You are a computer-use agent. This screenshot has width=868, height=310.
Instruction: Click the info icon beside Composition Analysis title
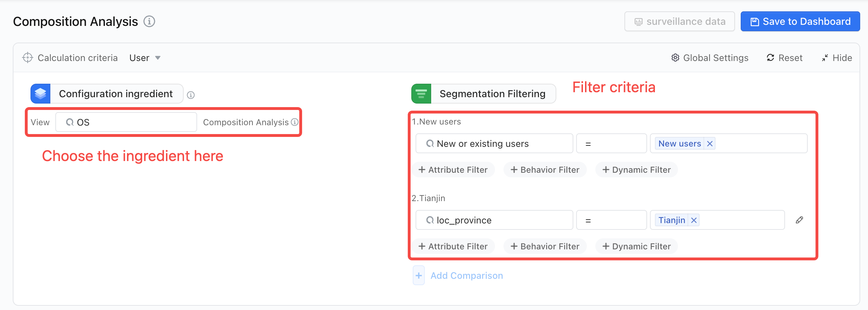click(x=149, y=22)
